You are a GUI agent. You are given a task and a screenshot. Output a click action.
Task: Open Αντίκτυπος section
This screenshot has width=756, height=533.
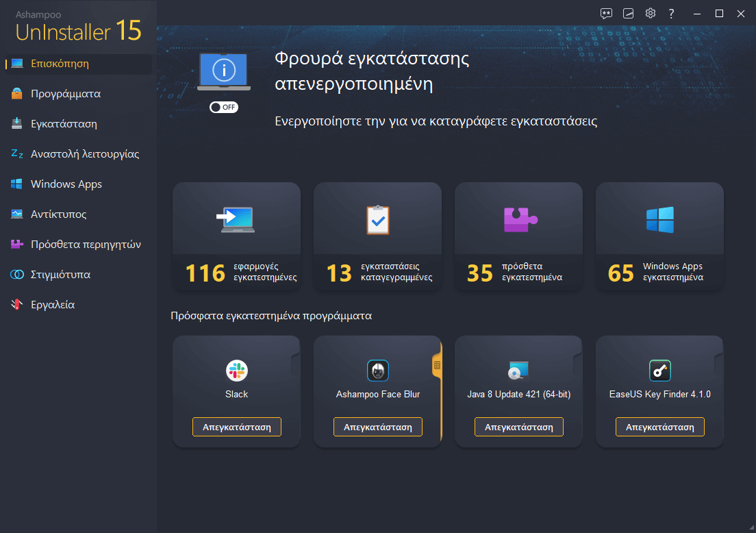tap(58, 214)
